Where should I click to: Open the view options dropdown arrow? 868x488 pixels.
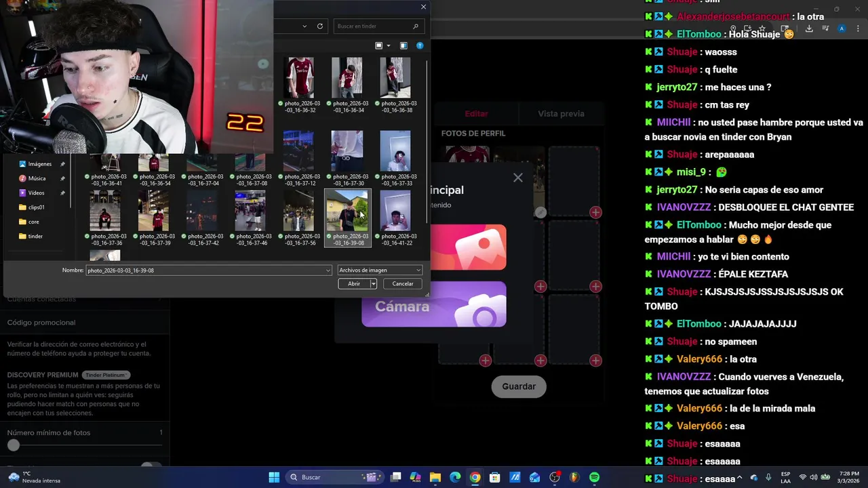pos(389,45)
